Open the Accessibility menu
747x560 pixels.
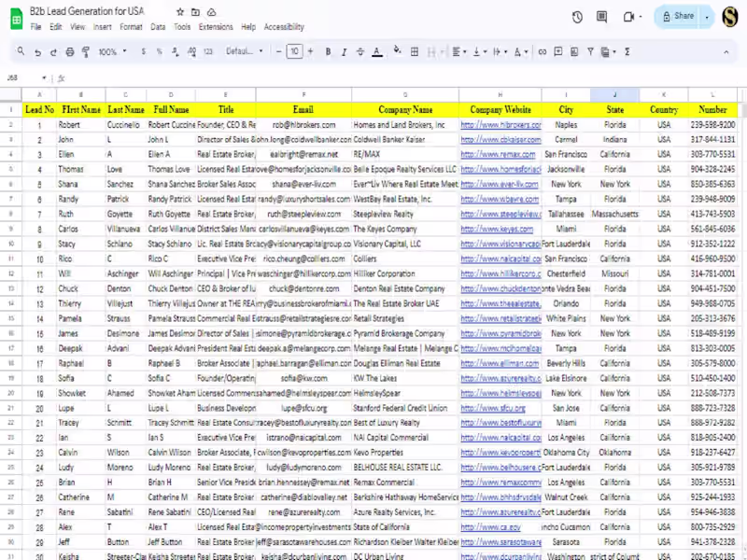[284, 27]
